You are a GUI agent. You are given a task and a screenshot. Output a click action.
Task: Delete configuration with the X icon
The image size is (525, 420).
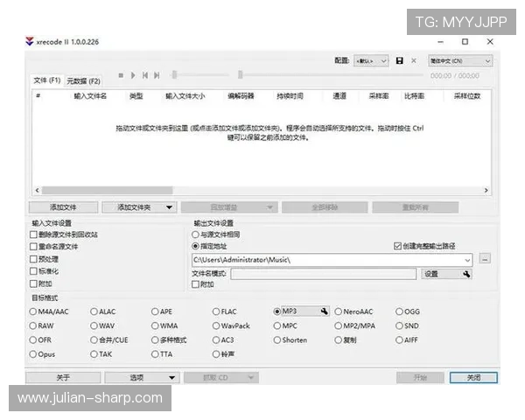pyautogui.click(x=414, y=60)
